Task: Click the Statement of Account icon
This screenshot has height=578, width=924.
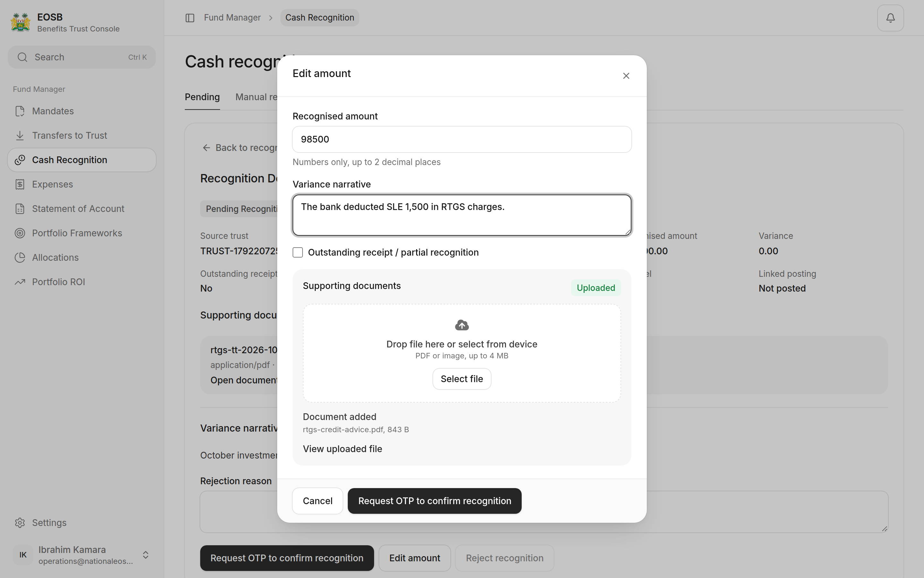Action: (20, 209)
